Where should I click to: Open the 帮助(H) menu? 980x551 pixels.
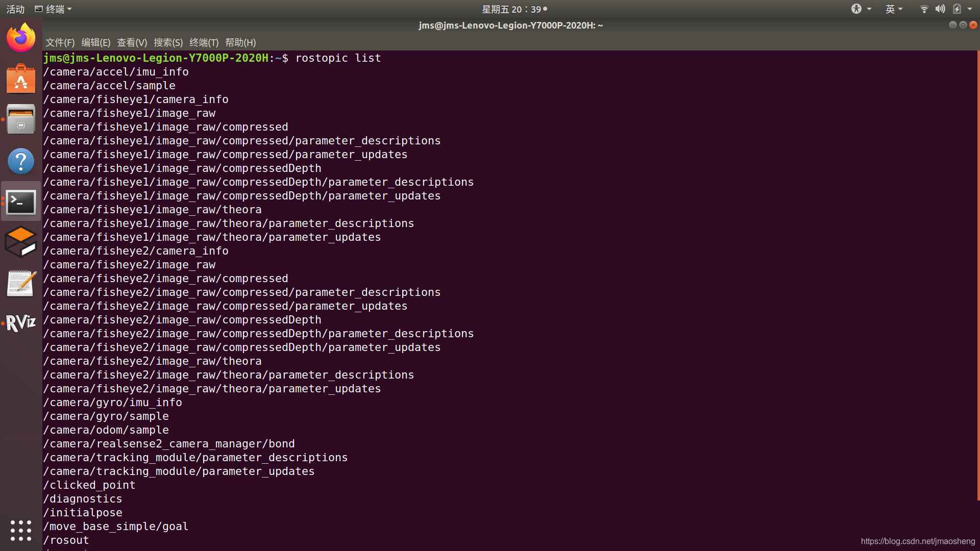[240, 42]
